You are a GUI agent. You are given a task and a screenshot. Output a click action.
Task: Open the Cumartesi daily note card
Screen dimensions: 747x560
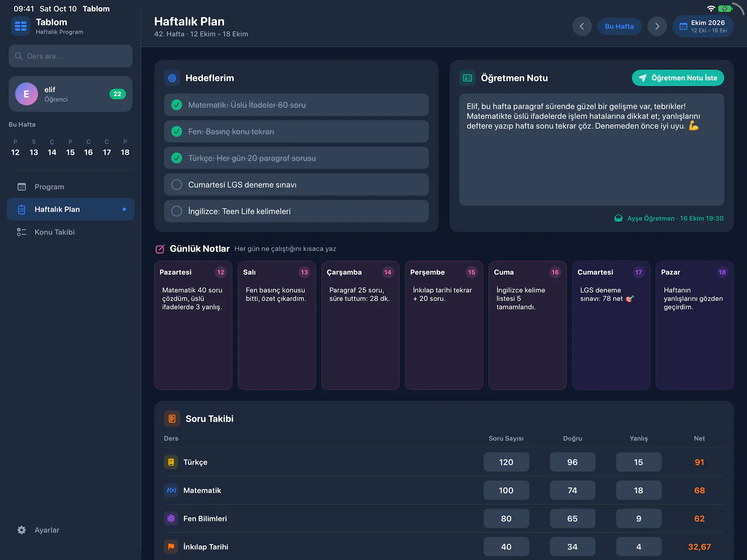[611, 325]
